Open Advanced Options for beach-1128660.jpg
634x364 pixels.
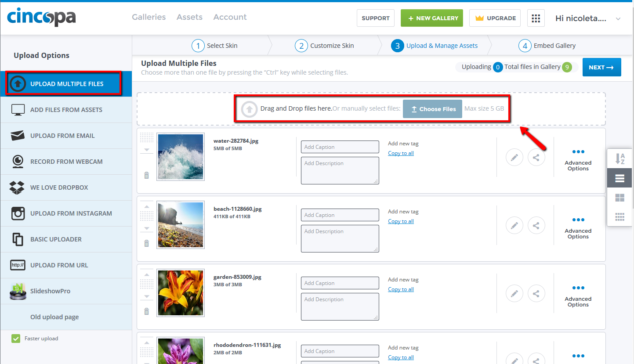click(578, 228)
